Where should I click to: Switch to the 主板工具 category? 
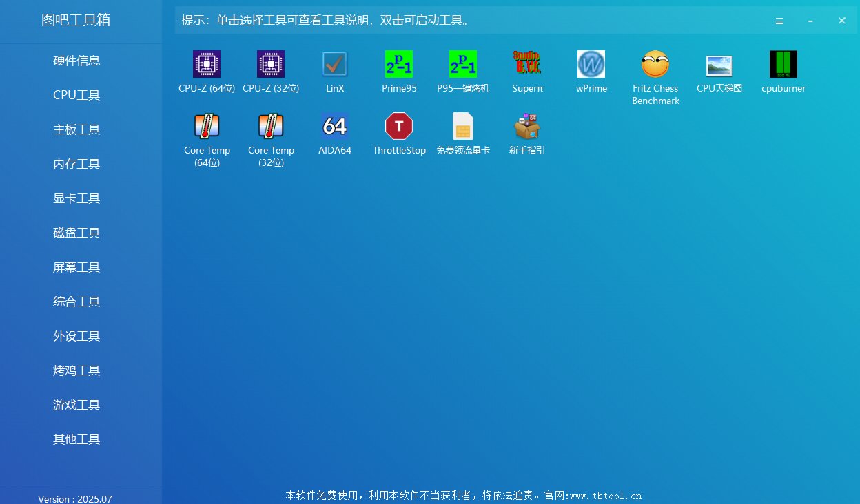(76, 129)
